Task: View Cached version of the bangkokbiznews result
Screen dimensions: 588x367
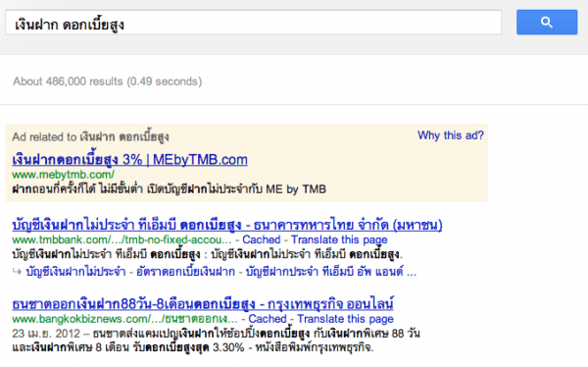Action: [268, 319]
